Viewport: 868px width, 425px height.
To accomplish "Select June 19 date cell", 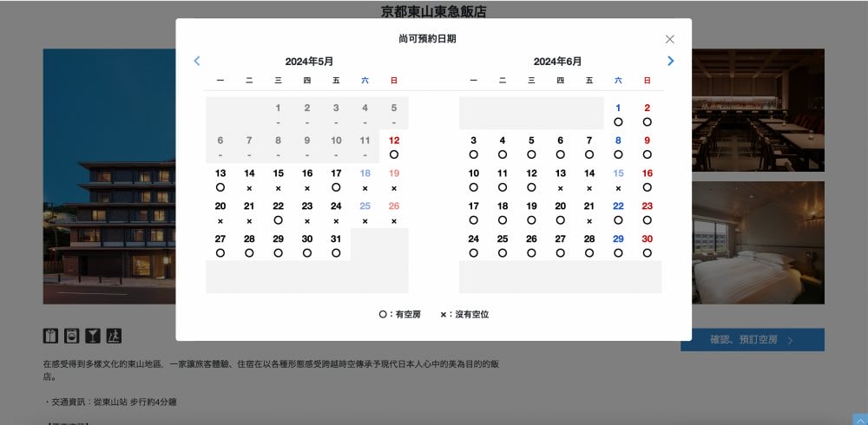I will click(x=531, y=212).
